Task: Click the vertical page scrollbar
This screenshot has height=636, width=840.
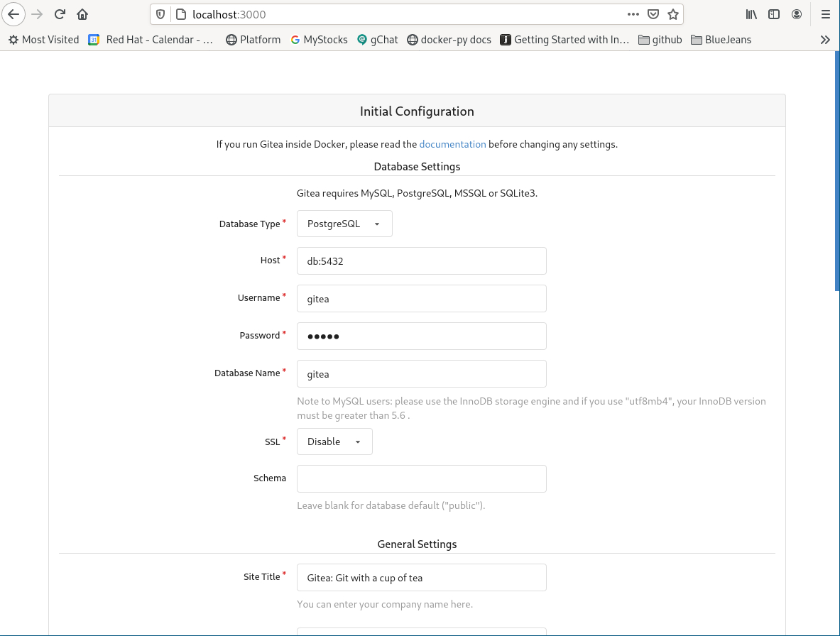Action: (836, 170)
